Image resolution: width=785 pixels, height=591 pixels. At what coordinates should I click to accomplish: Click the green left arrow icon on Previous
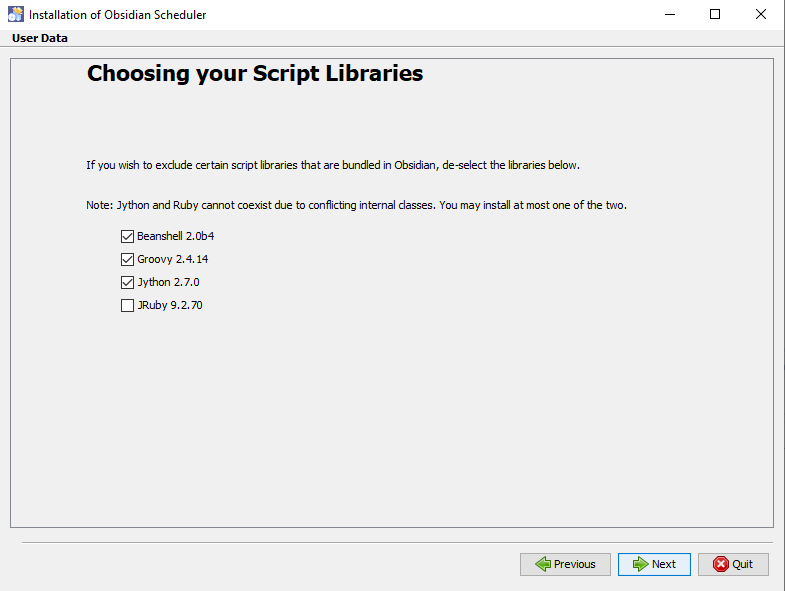(543, 564)
